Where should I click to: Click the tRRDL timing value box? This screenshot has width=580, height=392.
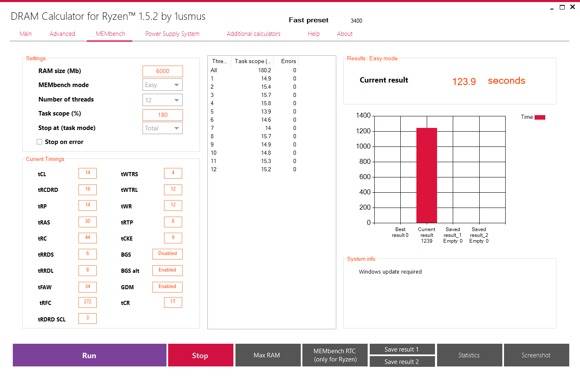88,271
